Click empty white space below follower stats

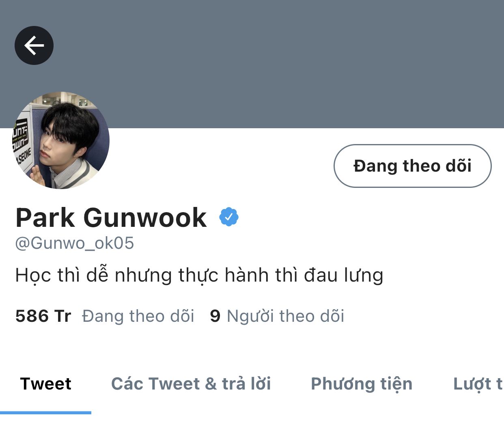(252, 345)
